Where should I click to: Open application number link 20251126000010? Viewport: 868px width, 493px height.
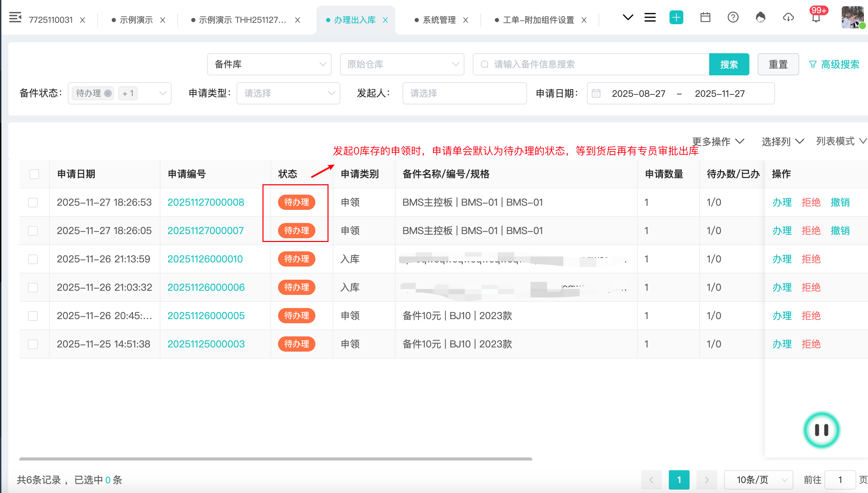click(205, 259)
